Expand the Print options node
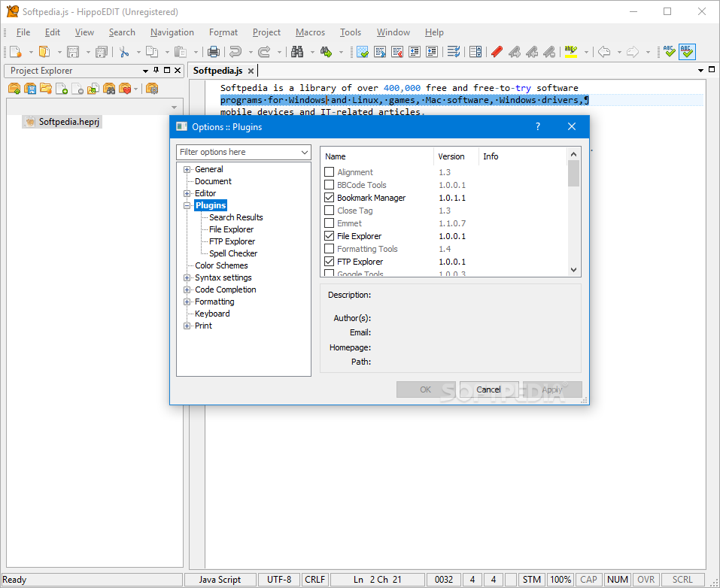 [187, 326]
